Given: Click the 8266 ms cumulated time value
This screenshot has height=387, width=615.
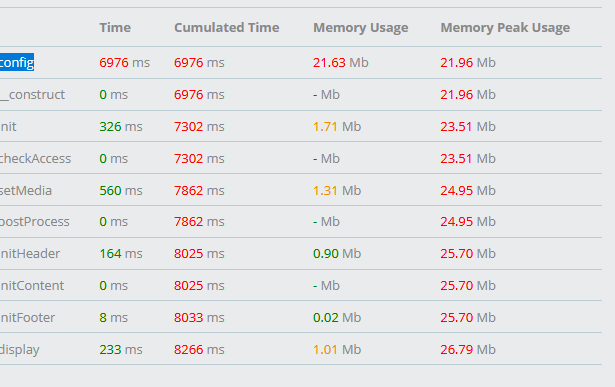Looking at the screenshot, I should (x=199, y=349).
